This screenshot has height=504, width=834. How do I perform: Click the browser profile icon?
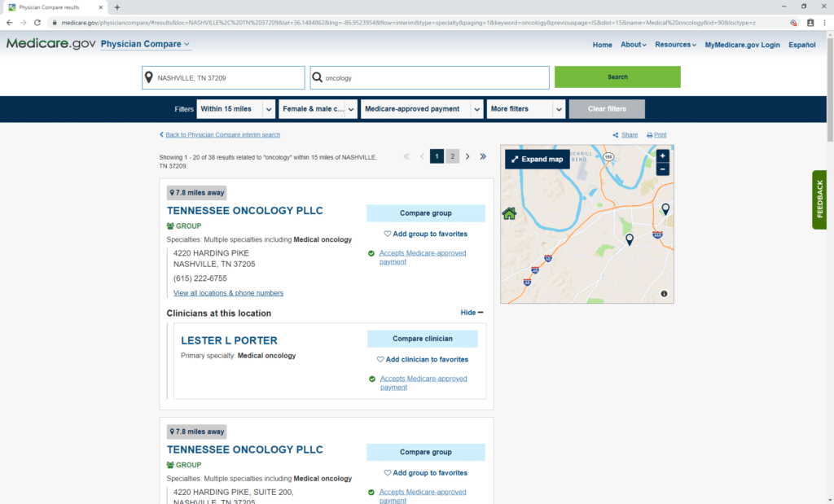click(810, 23)
